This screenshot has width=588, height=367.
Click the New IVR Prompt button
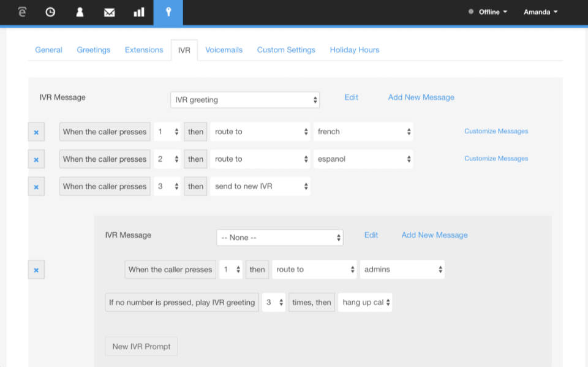(141, 346)
